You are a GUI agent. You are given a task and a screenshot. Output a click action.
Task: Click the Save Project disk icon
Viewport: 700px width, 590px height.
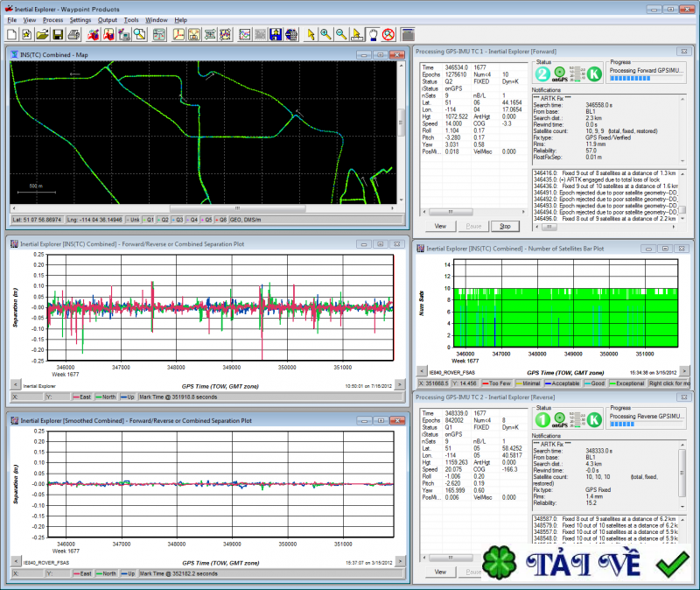(57, 34)
